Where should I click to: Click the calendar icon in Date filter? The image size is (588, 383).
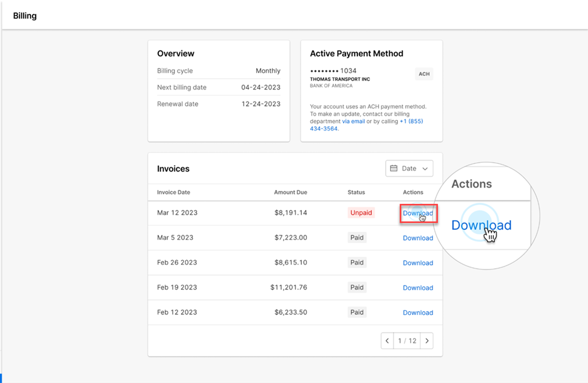pyautogui.click(x=394, y=169)
